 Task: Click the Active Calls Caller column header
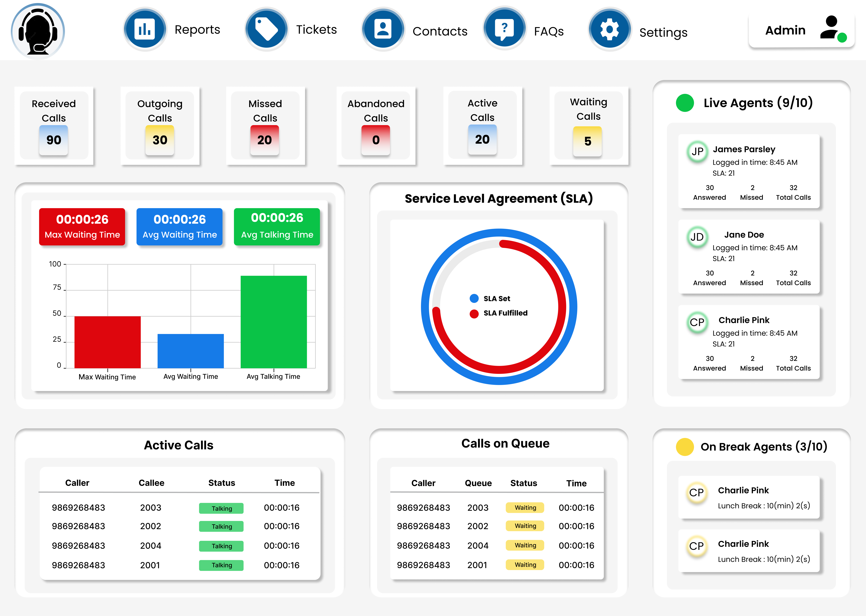pyautogui.click(x=77, y=483)
